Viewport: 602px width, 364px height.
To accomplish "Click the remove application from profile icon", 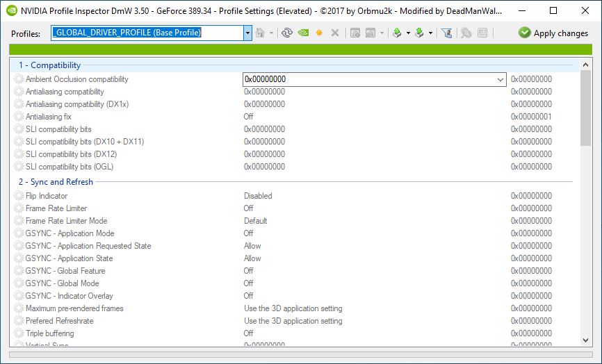I will (371, 33).
